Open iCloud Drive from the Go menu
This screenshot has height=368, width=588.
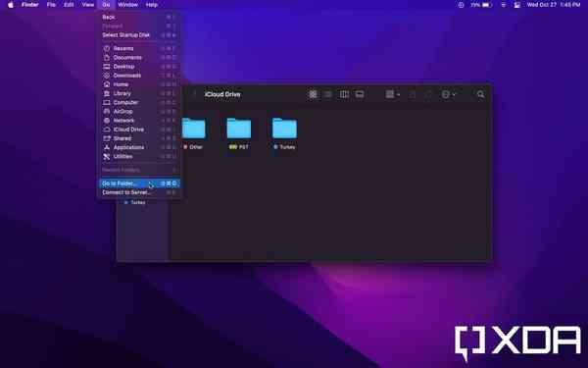click(139, 130)
